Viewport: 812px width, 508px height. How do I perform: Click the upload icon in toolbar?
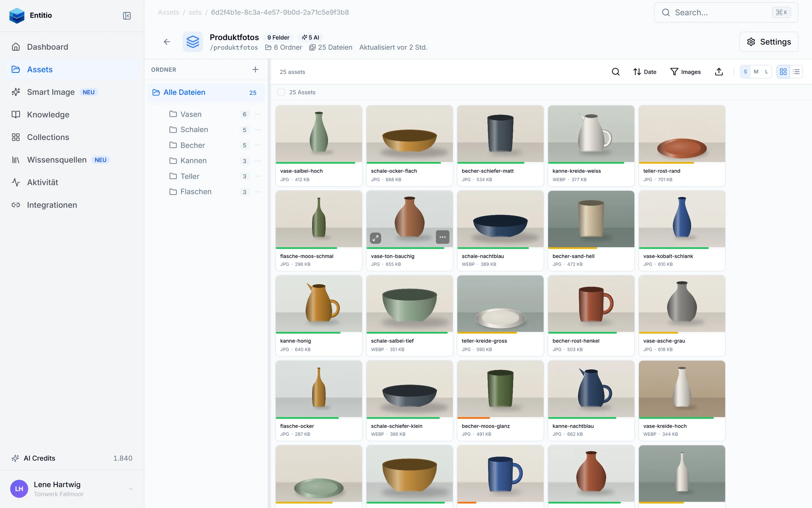click(x=719, y=72)
